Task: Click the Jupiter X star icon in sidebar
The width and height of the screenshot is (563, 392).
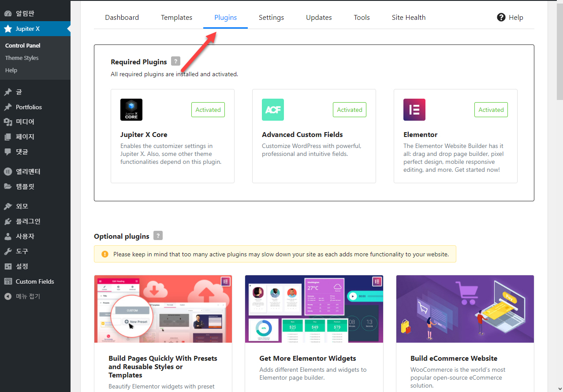Action: tap(8, 29)
